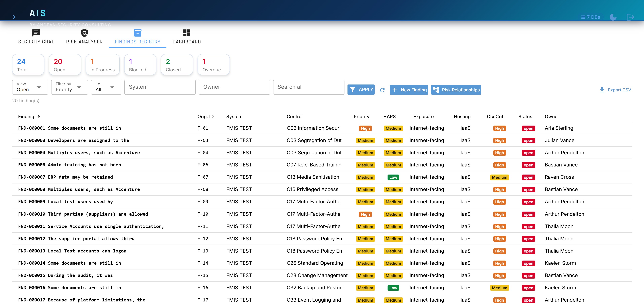Click the logout icon
The width and height of the screenshot is (644, 307).
(630, 17)
